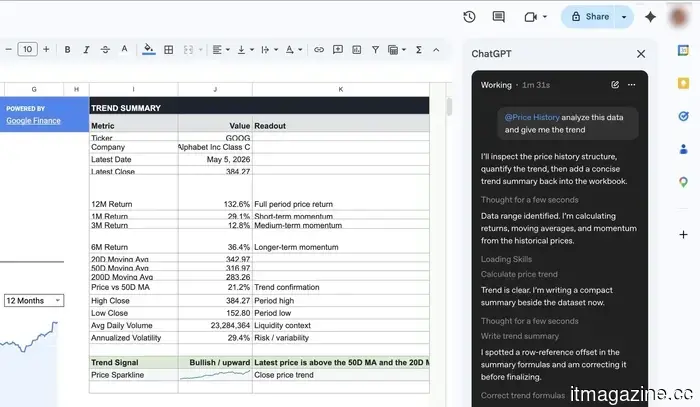Get add-ons with plus icon

pyautogui.click(x=683, y=235)
